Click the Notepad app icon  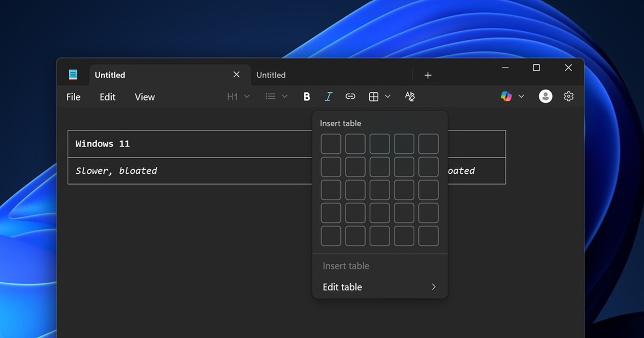tap(73, 75)
